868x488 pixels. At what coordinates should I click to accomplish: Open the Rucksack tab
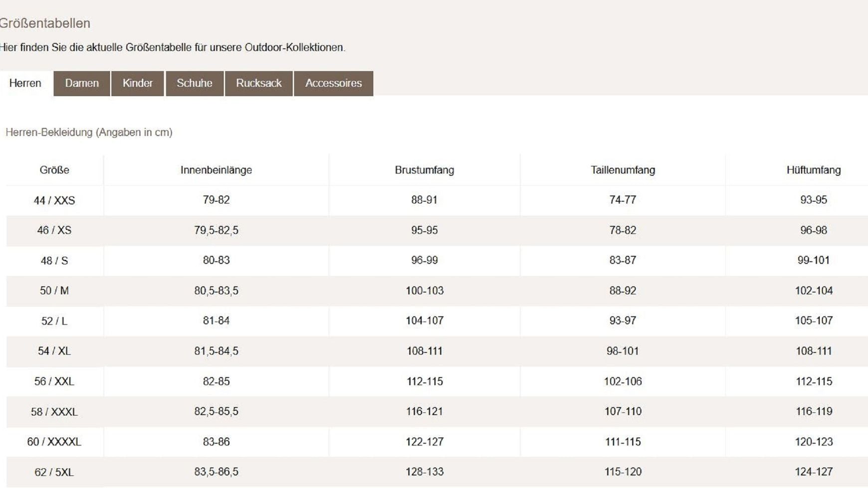click(x=258, y=83)
